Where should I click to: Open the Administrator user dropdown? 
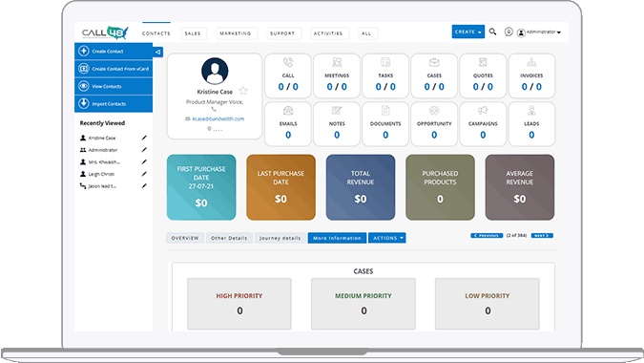coord(539,32)
